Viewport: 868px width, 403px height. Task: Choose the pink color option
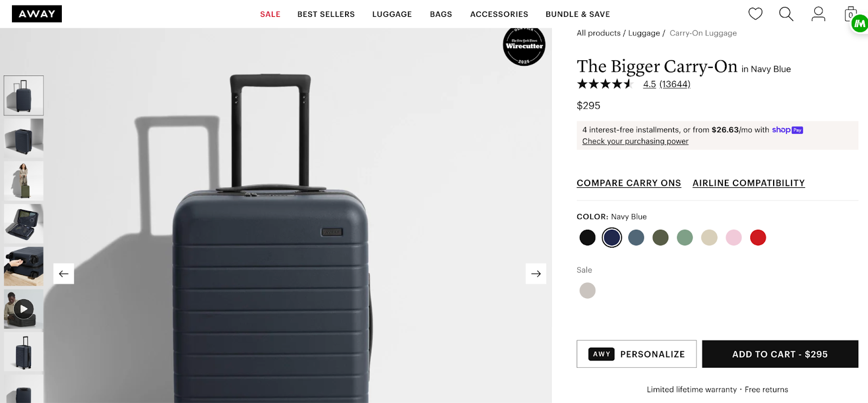pyautogui.click(x=733, y=237)
